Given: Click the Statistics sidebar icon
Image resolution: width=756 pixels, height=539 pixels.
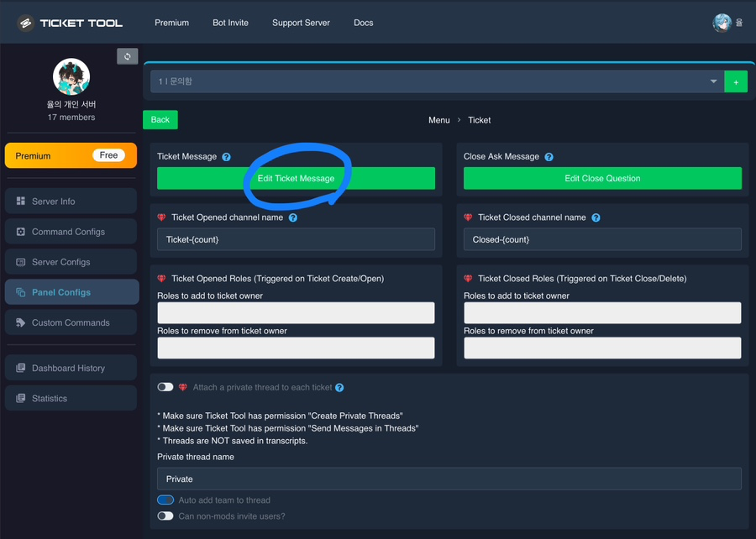Looking at the screenshot, I should (21, 398).
